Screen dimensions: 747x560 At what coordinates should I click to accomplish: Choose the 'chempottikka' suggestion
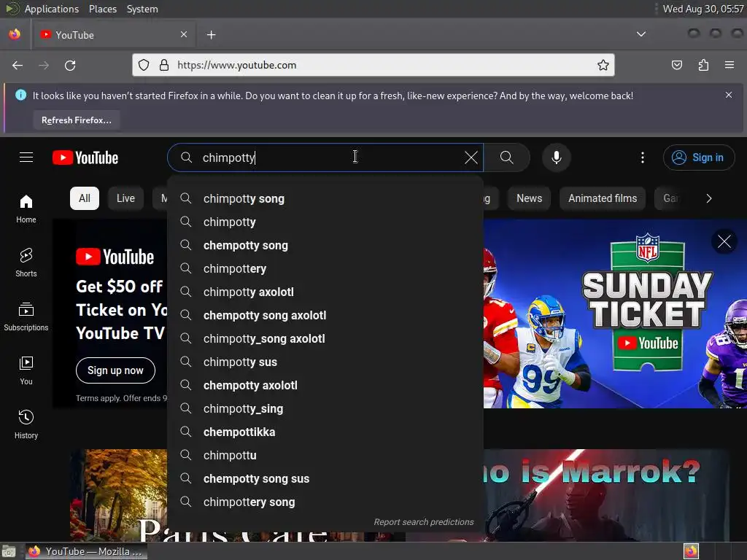click(x=325, y=432)
